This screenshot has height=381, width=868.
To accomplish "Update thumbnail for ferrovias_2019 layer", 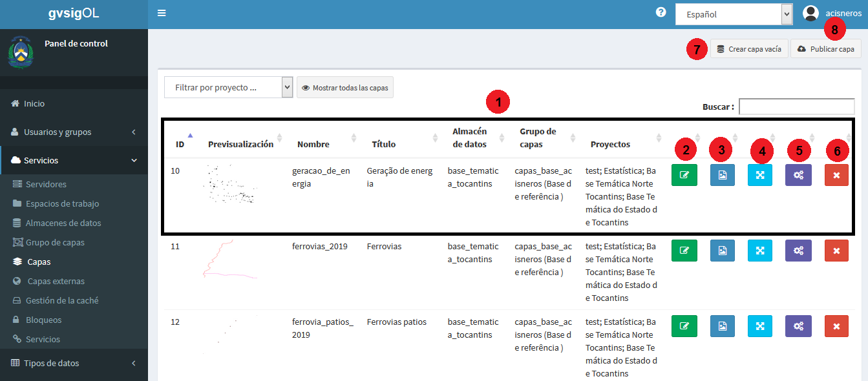I will click(723, 251).
